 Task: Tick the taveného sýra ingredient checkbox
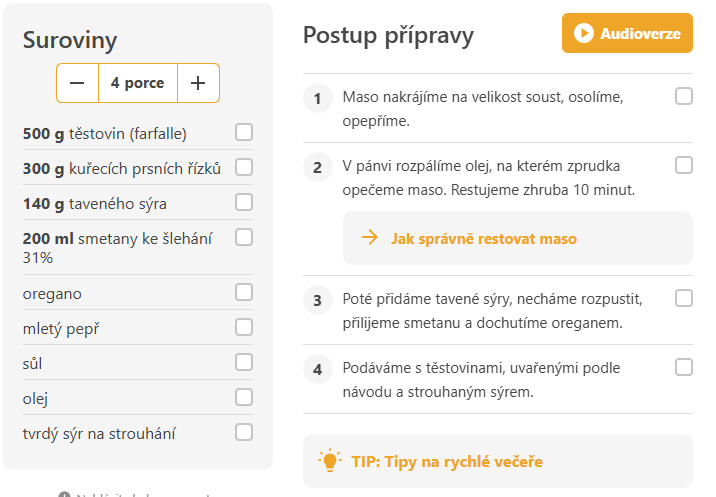tap(244, 202)
